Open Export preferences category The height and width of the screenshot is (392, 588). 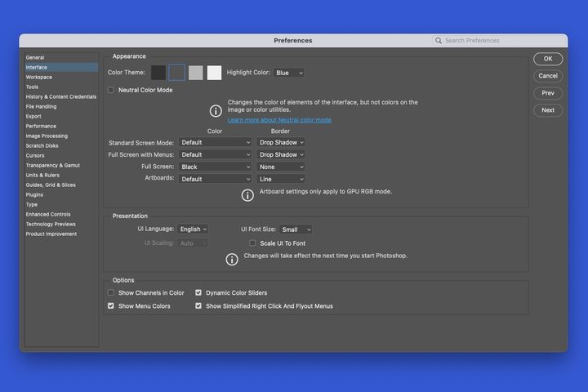(61, 116)
